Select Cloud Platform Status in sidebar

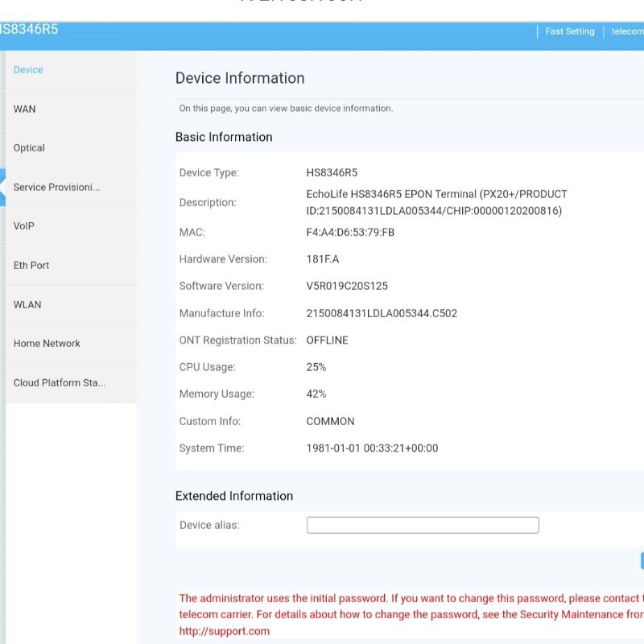point(60,383)
